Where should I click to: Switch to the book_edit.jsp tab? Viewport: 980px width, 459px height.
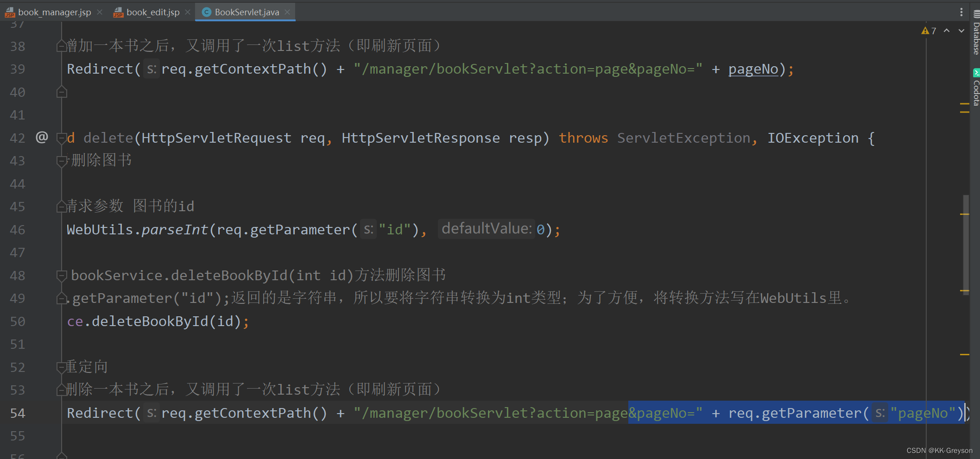click(x=153, y=12)
